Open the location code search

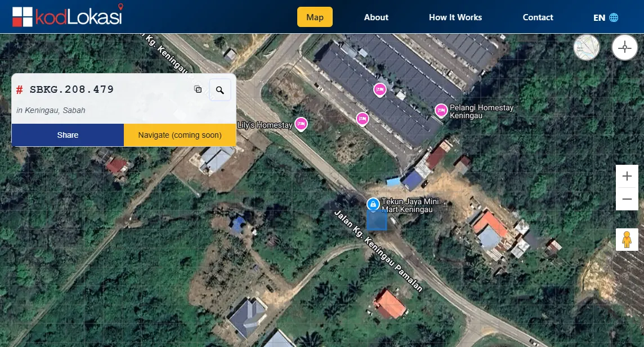220,89
